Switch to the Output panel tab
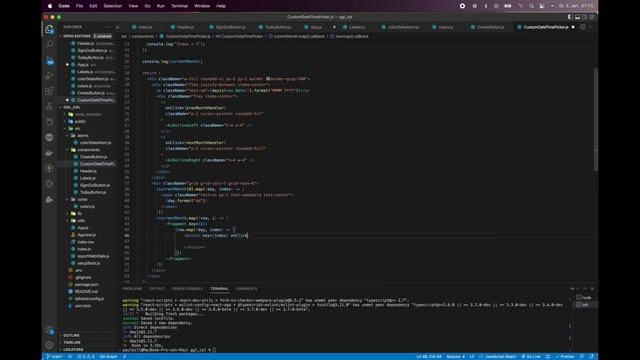The image size is (640, 360). pos(157,289)
